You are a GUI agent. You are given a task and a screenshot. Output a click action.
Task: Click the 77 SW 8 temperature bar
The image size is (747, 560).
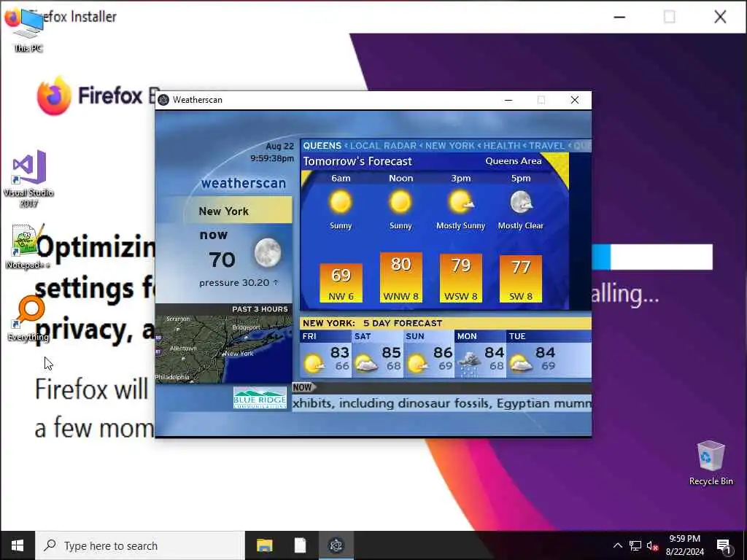point(521,279)
